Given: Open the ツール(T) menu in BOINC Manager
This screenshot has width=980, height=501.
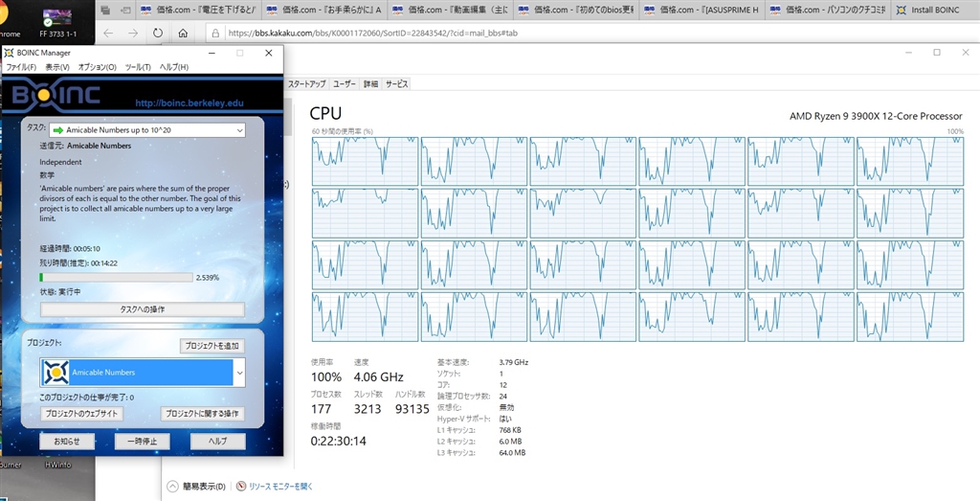Looking at the screenshot, I should click(x=138, y=67).
